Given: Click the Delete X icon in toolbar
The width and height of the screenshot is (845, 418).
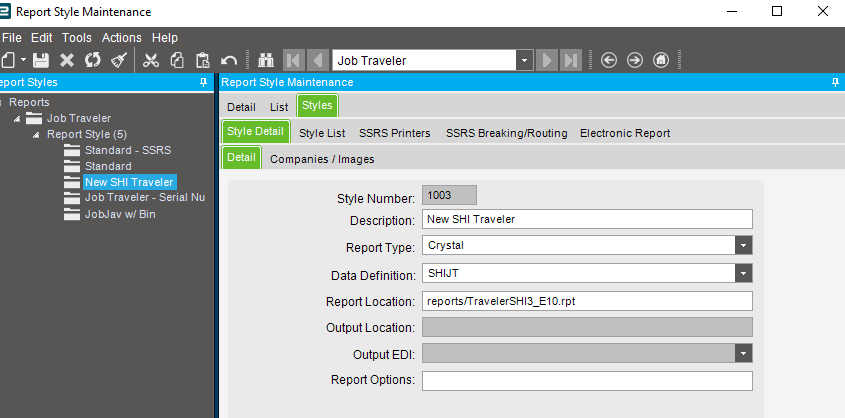Looking at the screenshot, I should click(67, 60).
